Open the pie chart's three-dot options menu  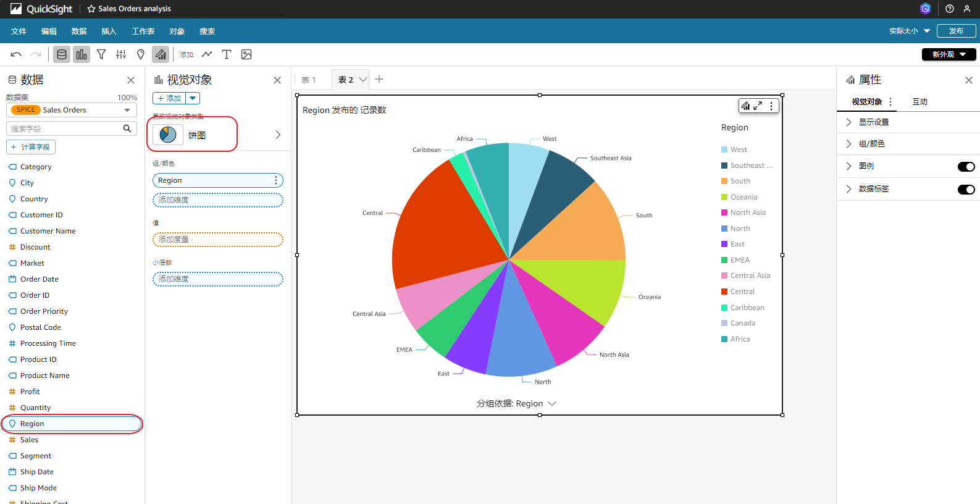point(771,106)
